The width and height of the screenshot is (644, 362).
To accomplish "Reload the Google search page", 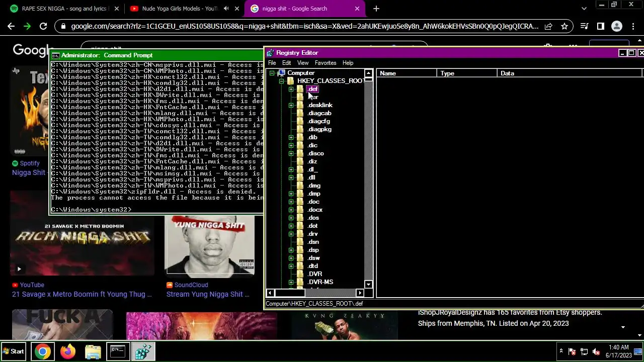I will point(43,26).
